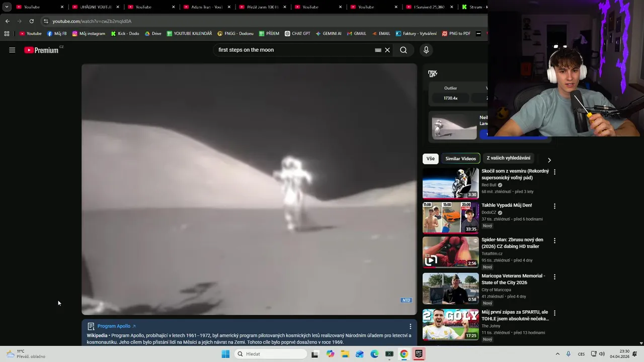Open Copilot from the taskbar
644x362 pixels.
[x=330, y=354]
